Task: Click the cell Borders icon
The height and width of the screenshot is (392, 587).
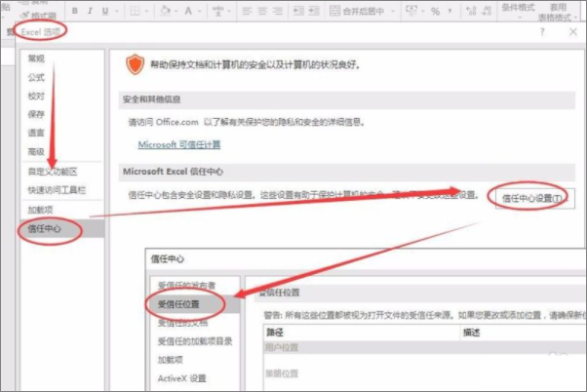Action: [135, 12]
